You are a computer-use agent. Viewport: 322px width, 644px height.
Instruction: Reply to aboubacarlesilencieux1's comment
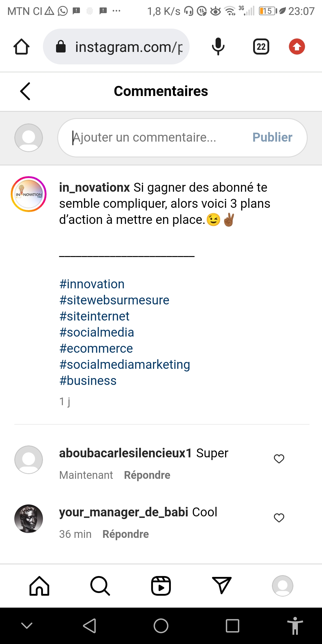click(x=147, y=475)
